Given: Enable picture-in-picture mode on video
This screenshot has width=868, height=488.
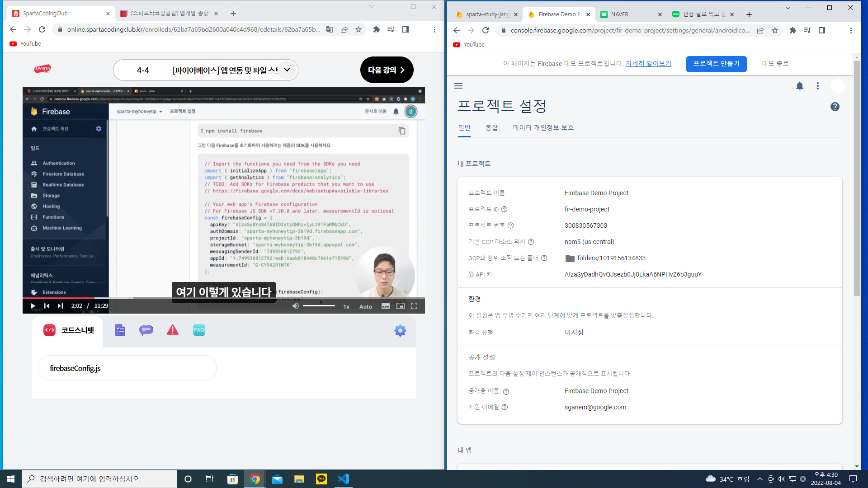Looking at the screenshot, I should click(400, 306).
